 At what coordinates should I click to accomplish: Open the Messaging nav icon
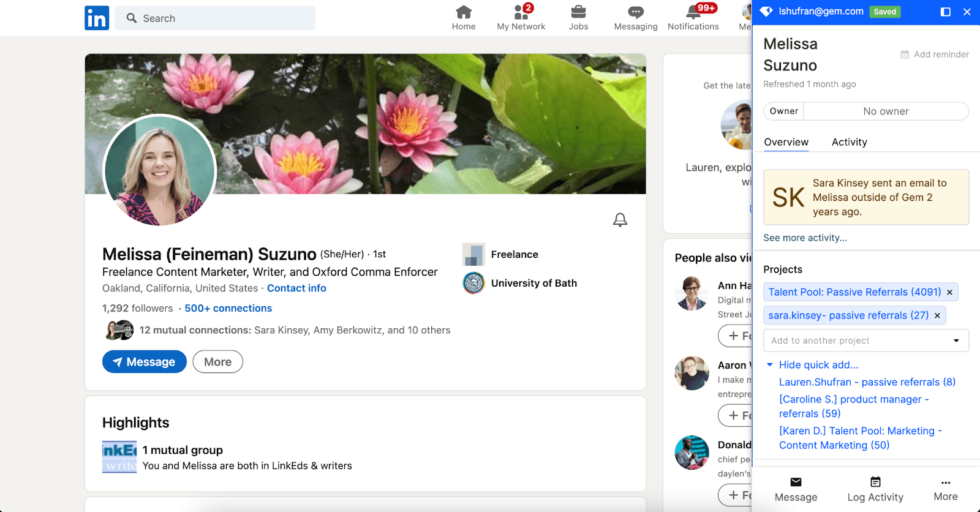tap(636, 18)
